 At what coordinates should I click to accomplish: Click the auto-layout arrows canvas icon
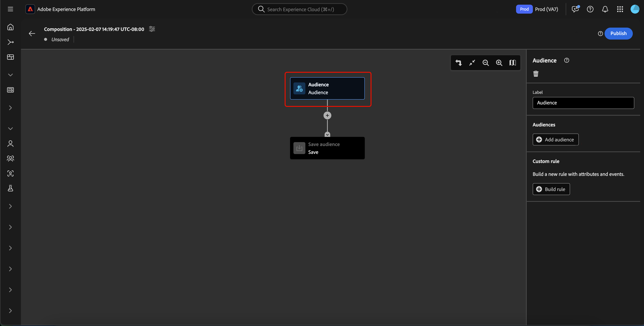[459, 63]
